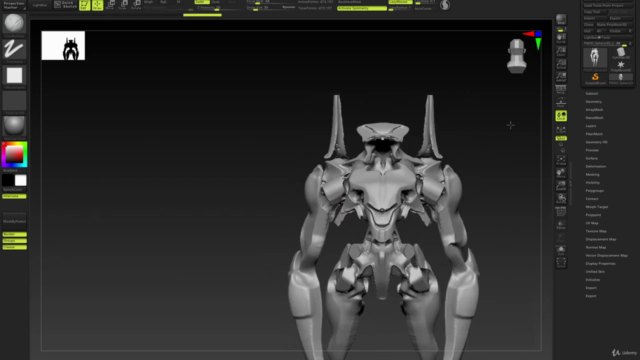Open the stroke type selector
The width and height of the screenshot is (640, 360).
pos(14,50)
